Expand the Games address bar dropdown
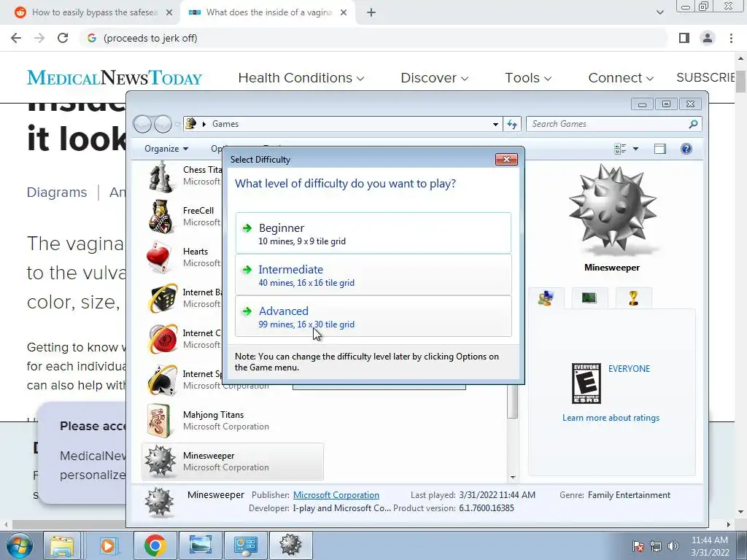 (x=495, y=124)
